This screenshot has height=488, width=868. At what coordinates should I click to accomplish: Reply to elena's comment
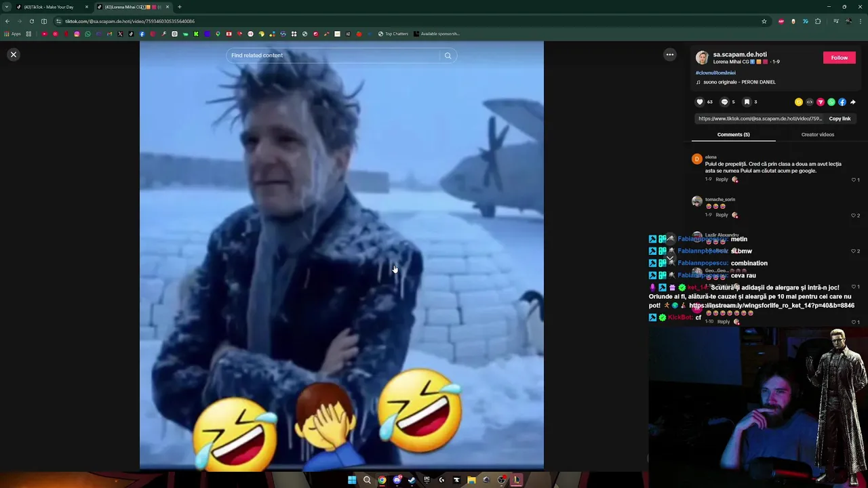click(722, 180)
